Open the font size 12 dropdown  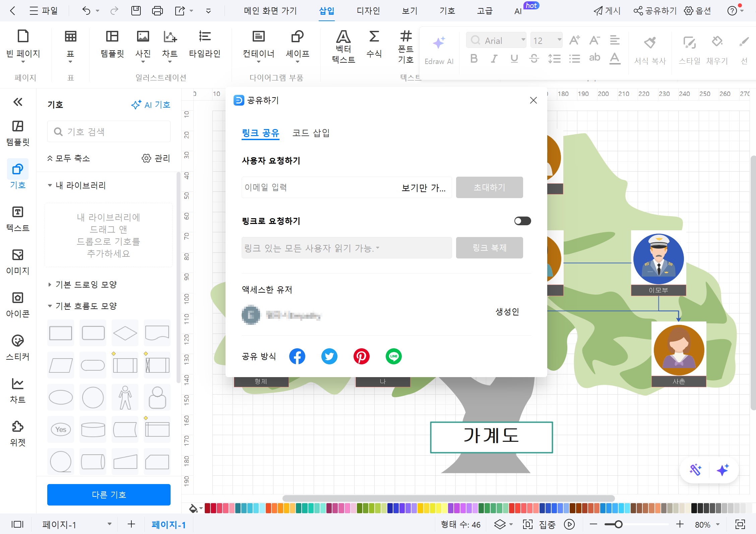[547, 41]
